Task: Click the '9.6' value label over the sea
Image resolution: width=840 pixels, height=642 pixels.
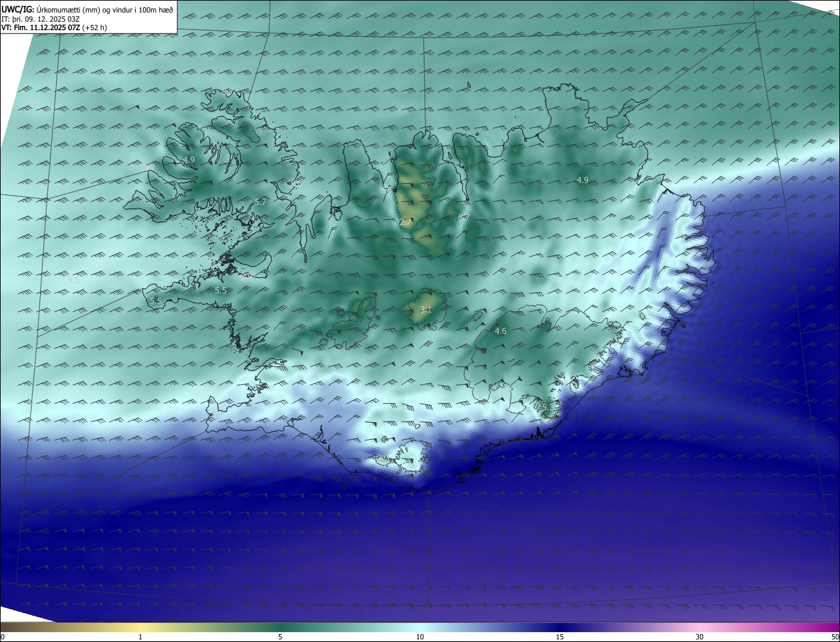Action: coord(73,280)
